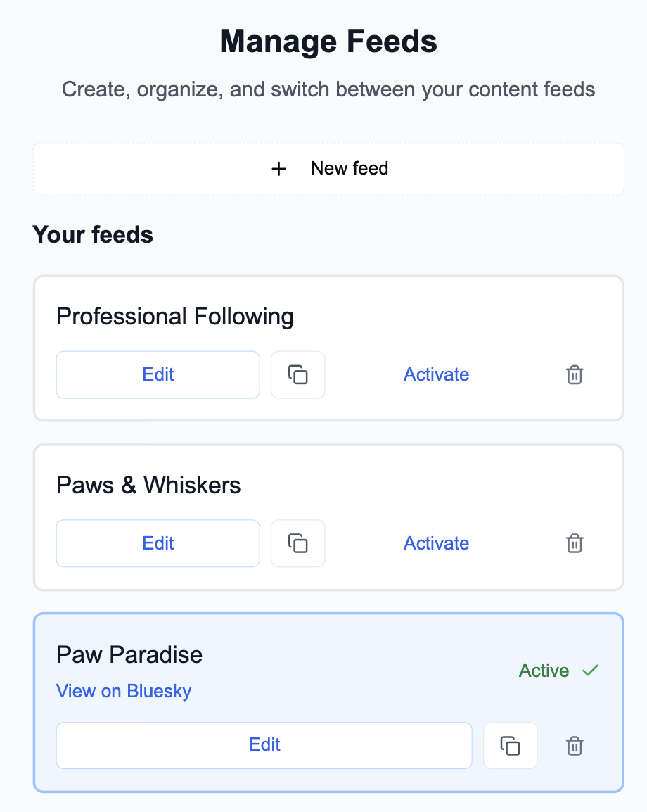Trash the Paws & Whiskers feed
The image size is (647, 812).
(575, 543)
